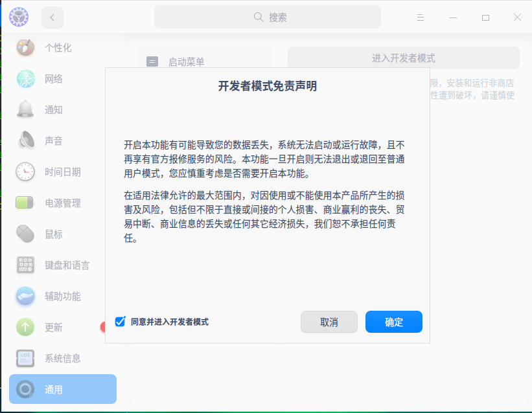This screenshot has width=532, height=413.
Task: Cancel the disclaimer via 取消 button
Action: [329, 321]
